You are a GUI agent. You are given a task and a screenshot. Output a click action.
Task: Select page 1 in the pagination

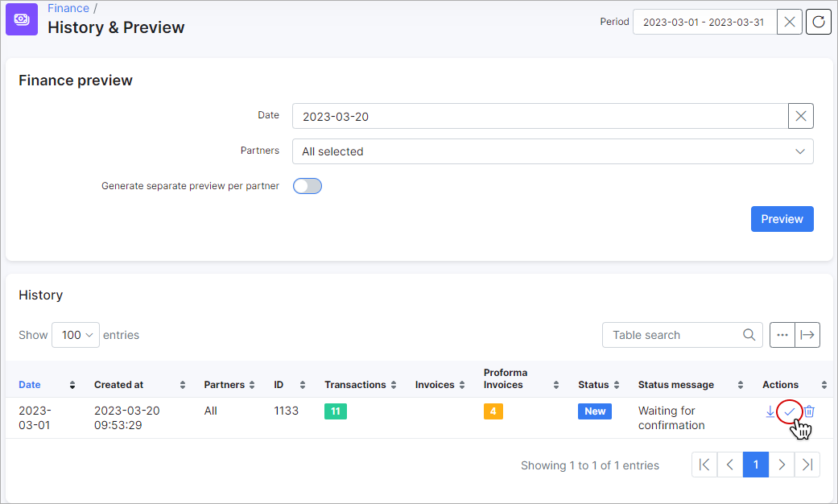(755, 465)
